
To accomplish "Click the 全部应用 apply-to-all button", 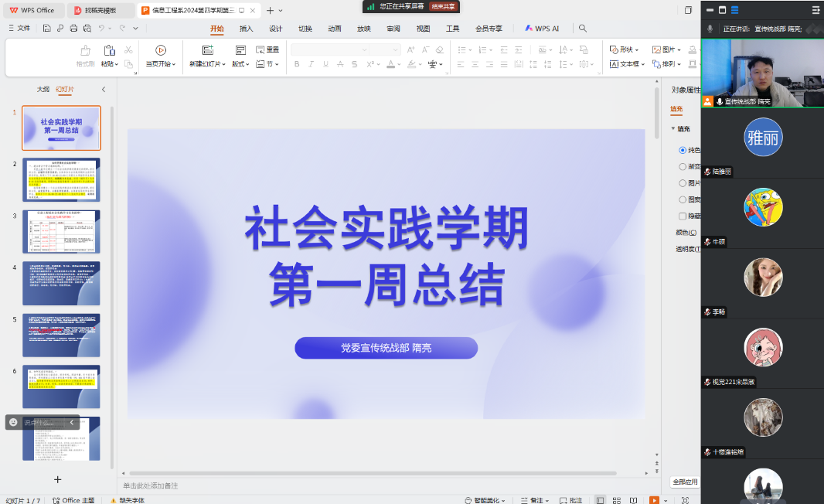I will tap(685, 482).
